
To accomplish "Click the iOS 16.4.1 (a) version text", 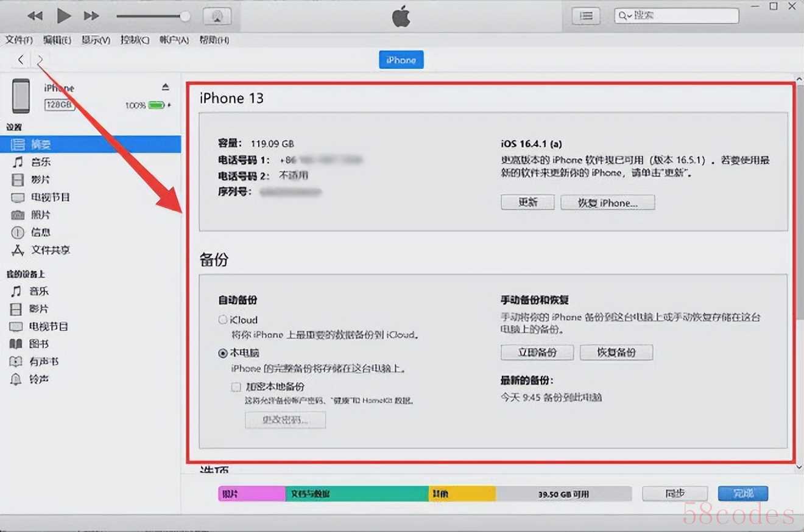I will [x=531, y=144].
